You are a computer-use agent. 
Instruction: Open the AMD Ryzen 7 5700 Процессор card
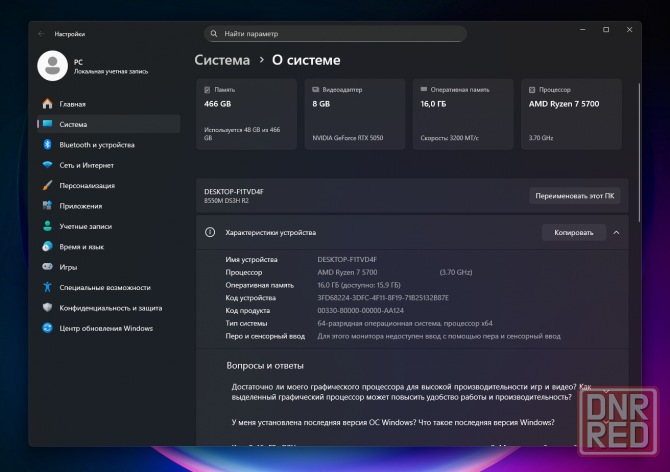(x=571, y=114)
